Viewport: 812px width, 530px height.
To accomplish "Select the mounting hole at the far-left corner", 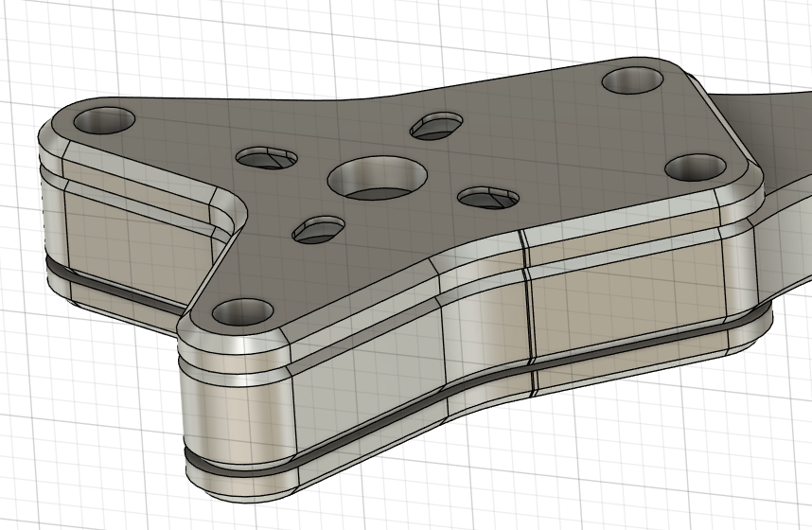I will coord(104,119).
